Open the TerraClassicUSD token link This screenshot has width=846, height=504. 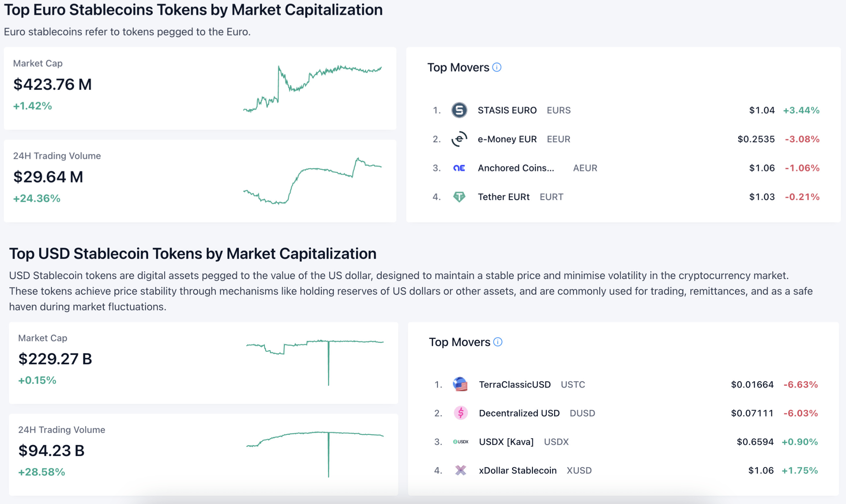coord(515,384)
